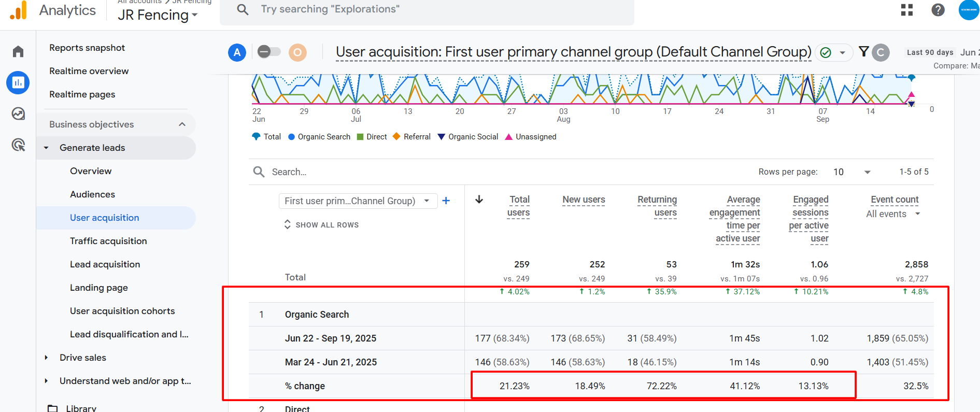
Task: Open the Home icon in left rail
Action: coord(18,51)
